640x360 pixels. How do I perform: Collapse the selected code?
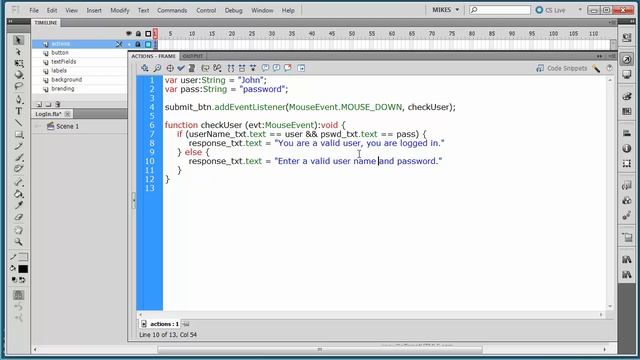[x=242, y=68]
